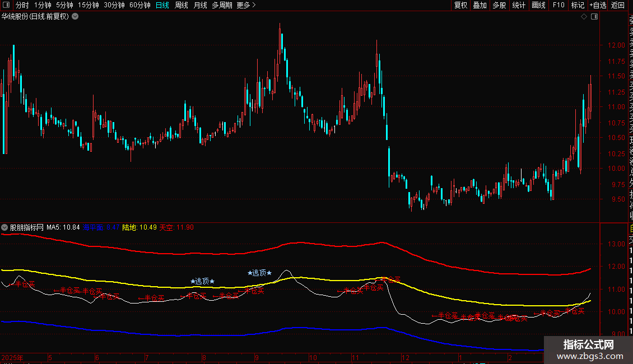The height and width of the screenshot is (364, 633).
Task: Click the month 12 tick on time axis
Action: tap(406, 357)
